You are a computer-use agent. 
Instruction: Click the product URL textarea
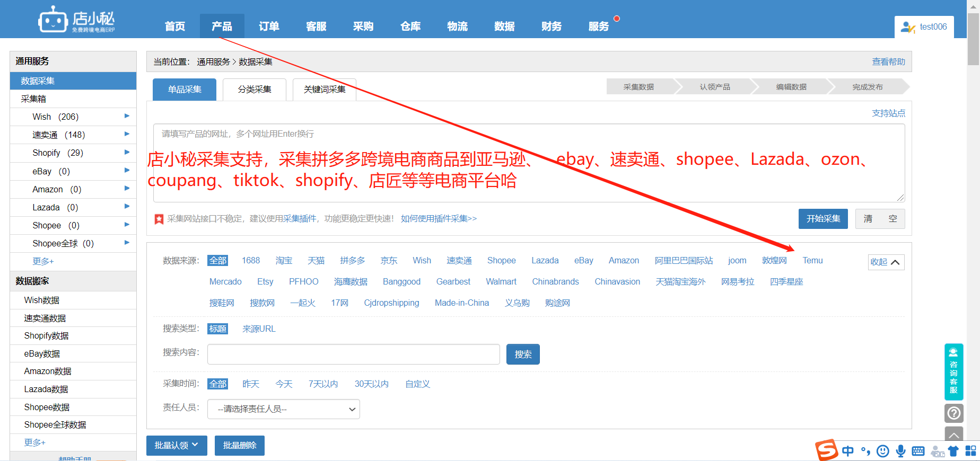(x=529, y=163)
